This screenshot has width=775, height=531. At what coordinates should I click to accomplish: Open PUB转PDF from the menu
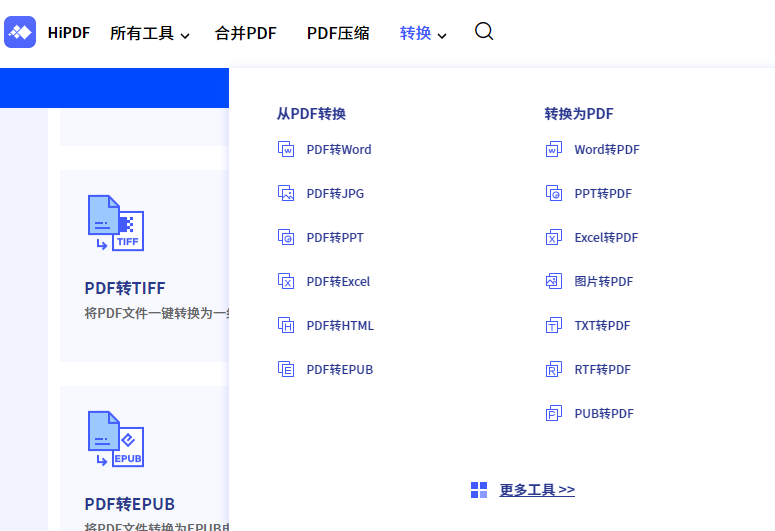tap(604, 413)
